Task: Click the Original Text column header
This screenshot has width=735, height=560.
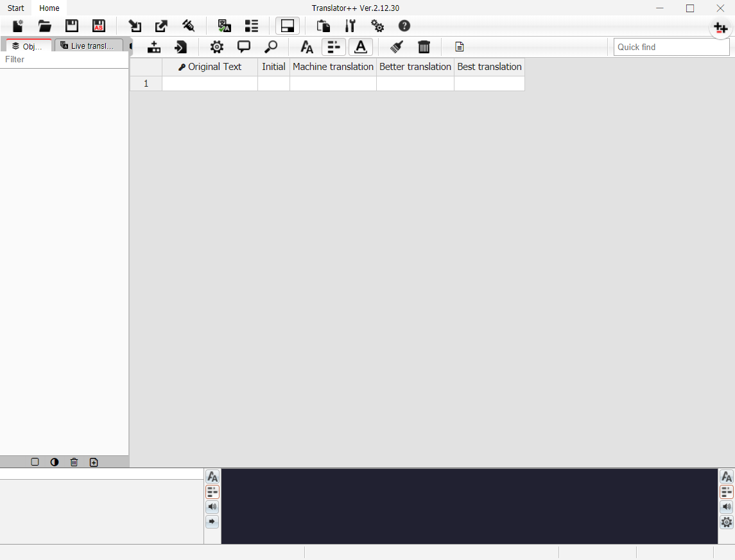Action: (210, 67)
